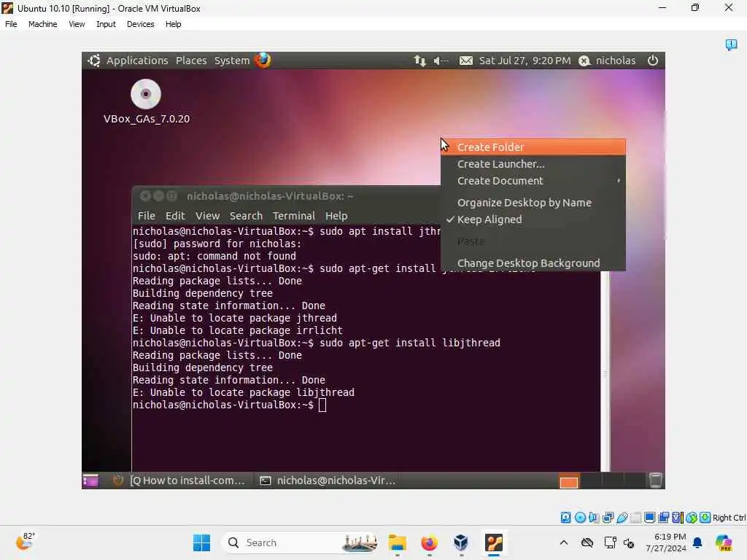The image size is (747, 560).
Task: Click the keyboard capture green arrow icon
Action: click(x=705, y=517)
